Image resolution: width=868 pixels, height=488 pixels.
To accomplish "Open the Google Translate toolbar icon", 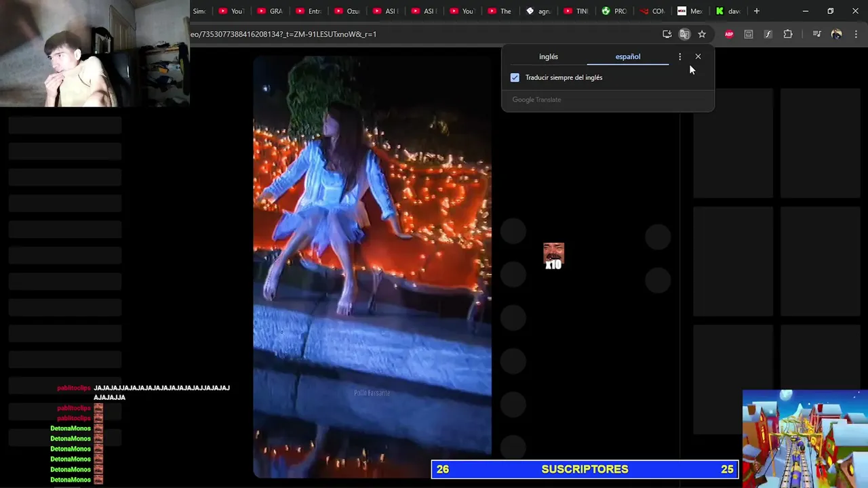I will click(x=684, y=34).
